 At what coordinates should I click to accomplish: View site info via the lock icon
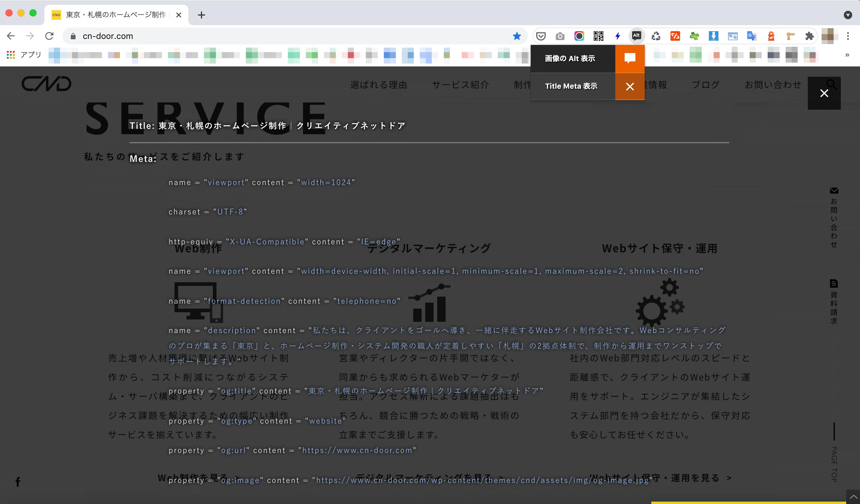[x=73, y=36]
